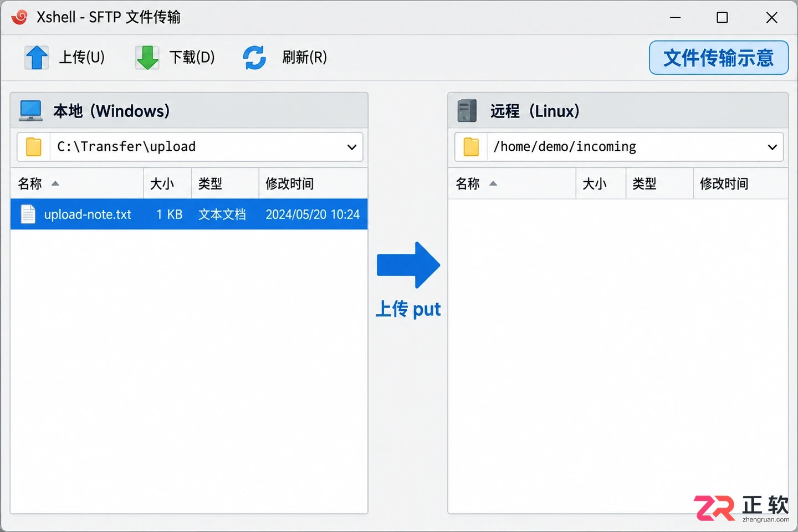This screenshot has width=798, height=532.
Task: Open the remote path /home/demo/incoming dropdown arrow
Action: tap(772, 147)
